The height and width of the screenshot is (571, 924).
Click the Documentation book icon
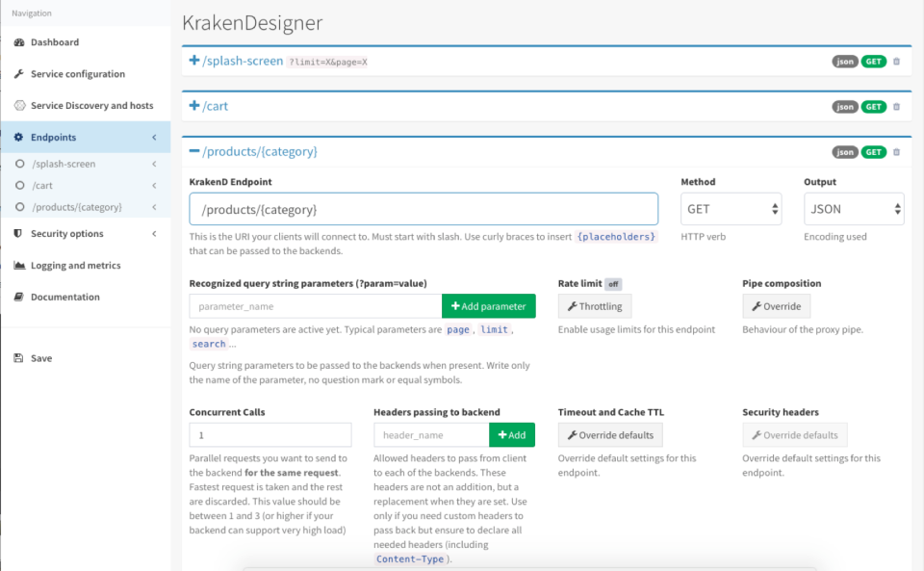coord(17,297)
